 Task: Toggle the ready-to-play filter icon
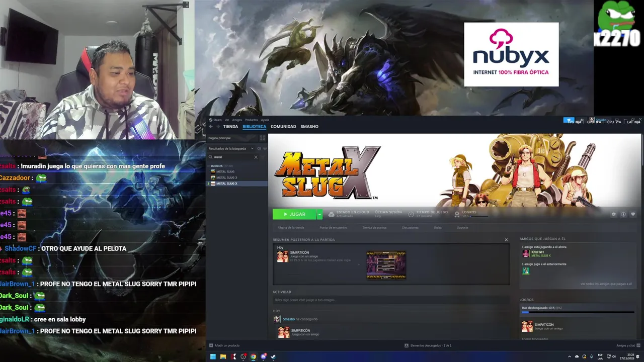[265, 148]
